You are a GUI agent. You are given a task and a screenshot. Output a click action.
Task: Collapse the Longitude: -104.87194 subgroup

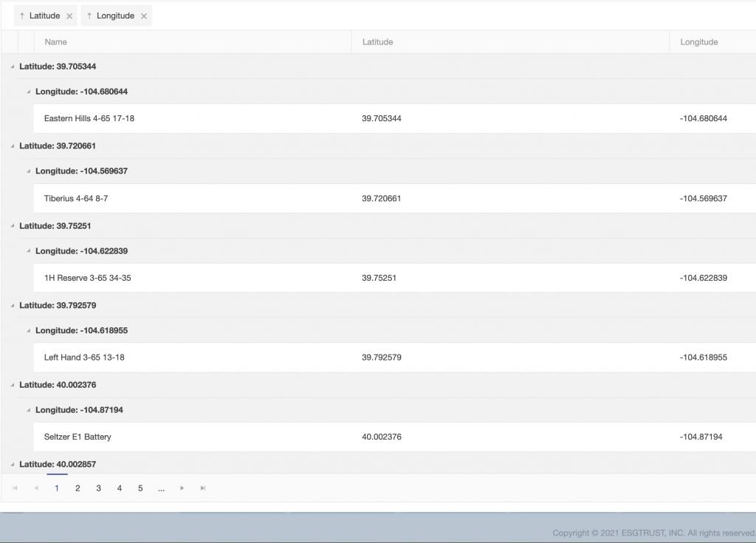coord(29,410)
